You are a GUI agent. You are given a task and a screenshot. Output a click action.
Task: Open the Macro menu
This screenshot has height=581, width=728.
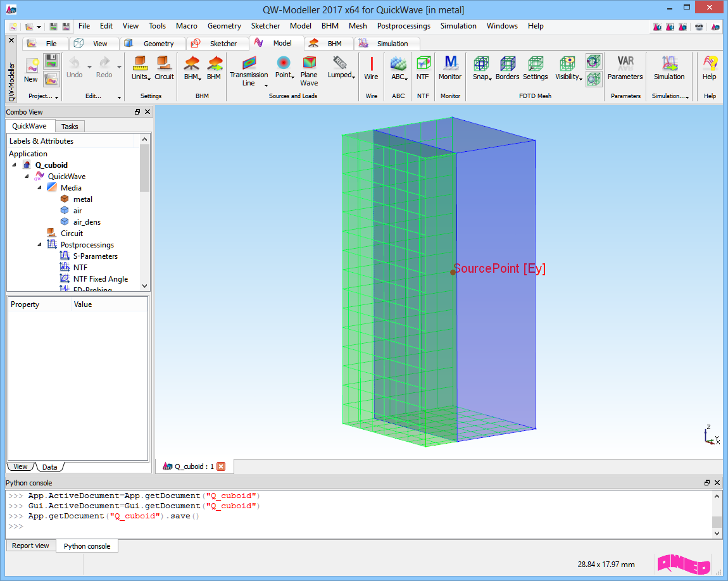point(187,26)
